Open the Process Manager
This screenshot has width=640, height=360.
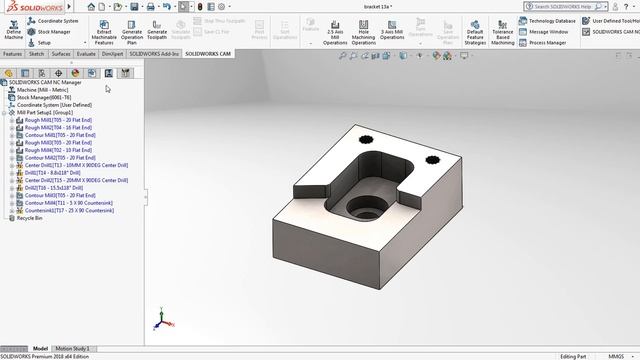pyautogui.click(x=542, y=42)
